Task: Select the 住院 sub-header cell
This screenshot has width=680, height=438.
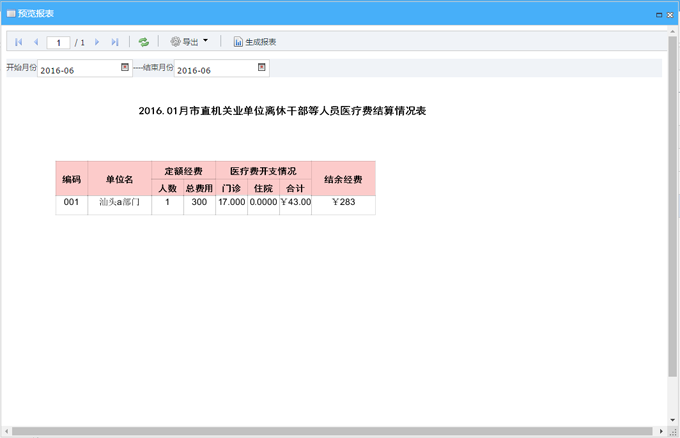Action: (x=263, y=188)
